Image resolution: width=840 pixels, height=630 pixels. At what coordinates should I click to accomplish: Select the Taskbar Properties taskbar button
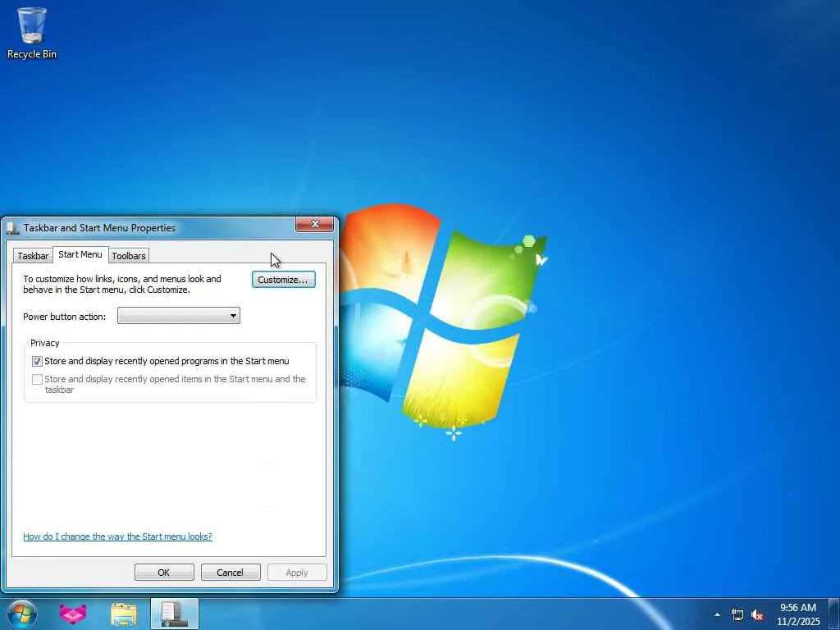(x=174, y=614)
